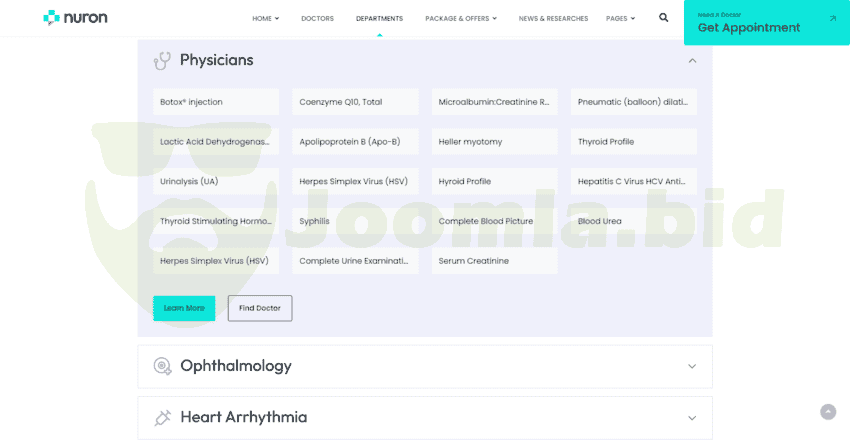This screenshot has height=447, width=850.
Task: Select the Thyroid Profile service tag
Action: pyautogui.click(x=633, y=142)
